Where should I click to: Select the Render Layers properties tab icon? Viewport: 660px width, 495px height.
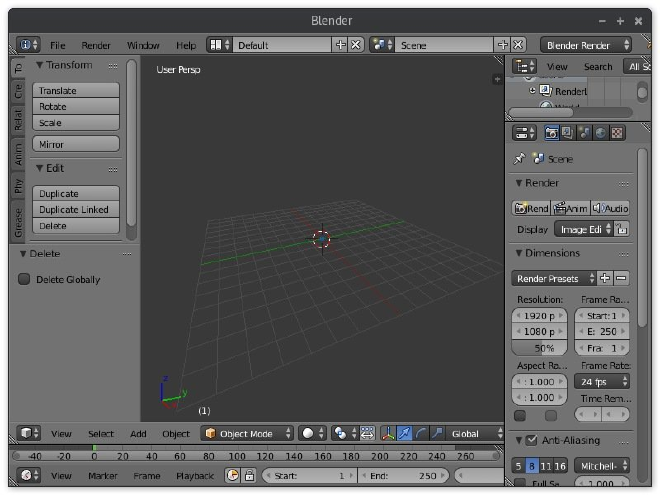click(x=567, y=133)
